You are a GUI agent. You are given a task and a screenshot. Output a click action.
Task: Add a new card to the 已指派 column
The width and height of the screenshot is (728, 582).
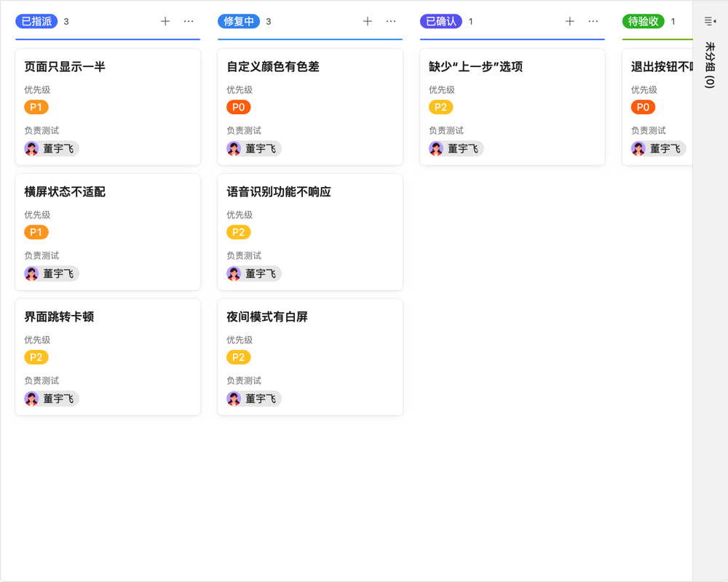165,21
